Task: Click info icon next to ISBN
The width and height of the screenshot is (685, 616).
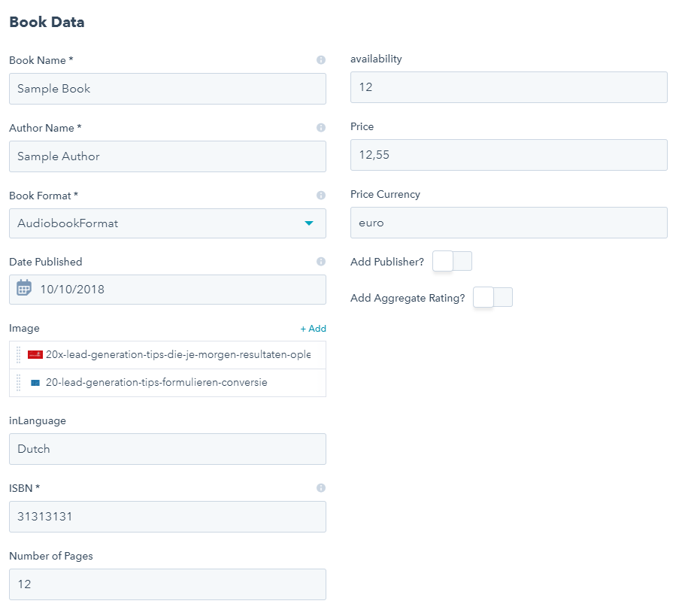Action: pos(320,488)
